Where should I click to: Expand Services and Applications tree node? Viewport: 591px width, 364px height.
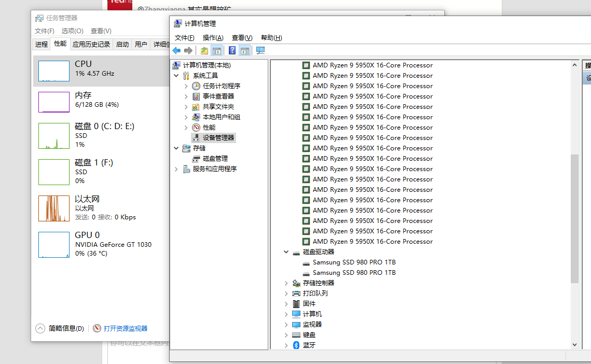click(176, 169)
